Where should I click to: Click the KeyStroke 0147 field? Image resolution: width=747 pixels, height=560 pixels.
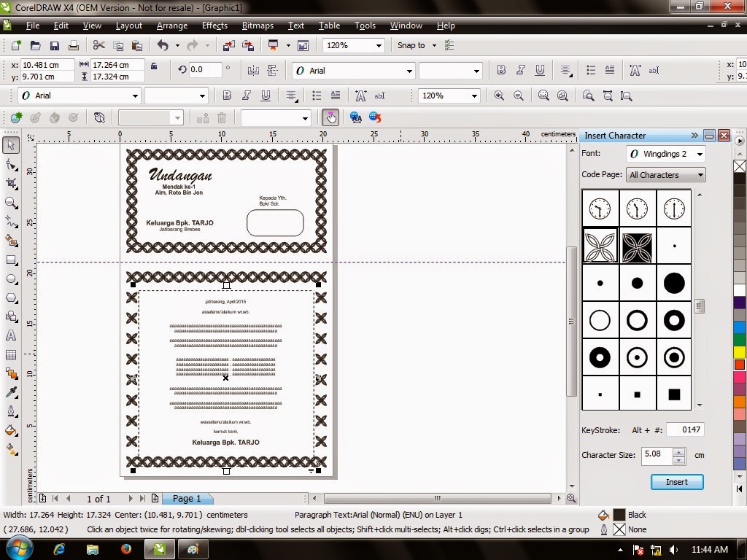685,430
